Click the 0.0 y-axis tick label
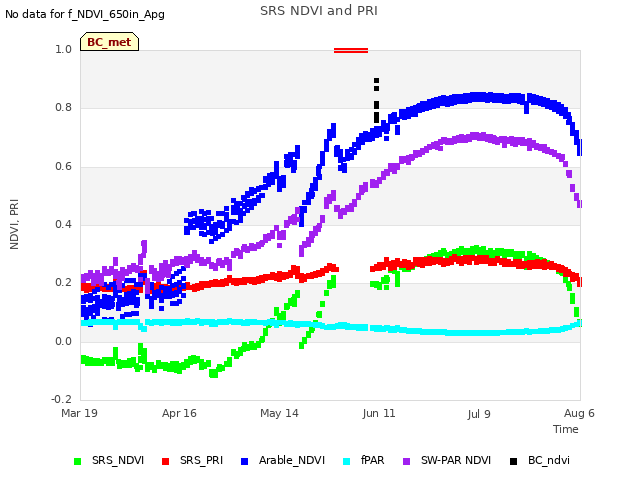 tap(63, 341)
